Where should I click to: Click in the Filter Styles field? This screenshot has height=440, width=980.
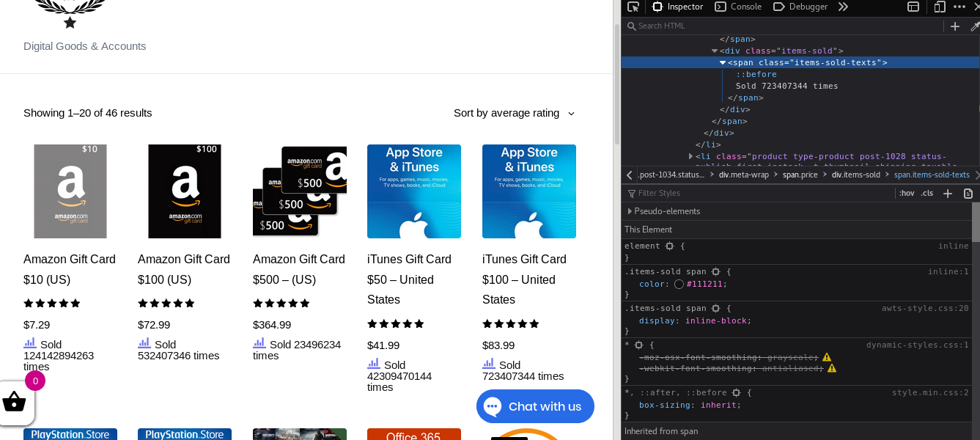tap(762, 194)
